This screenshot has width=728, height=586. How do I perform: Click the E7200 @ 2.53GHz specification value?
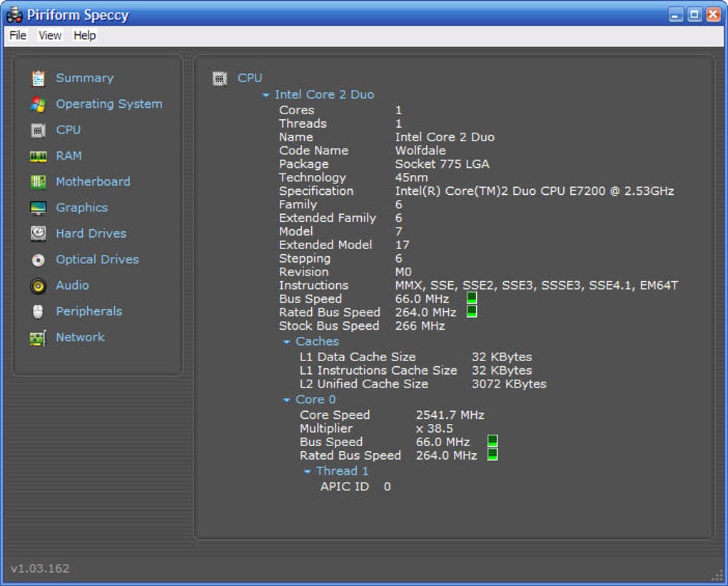tap(535, 191)
